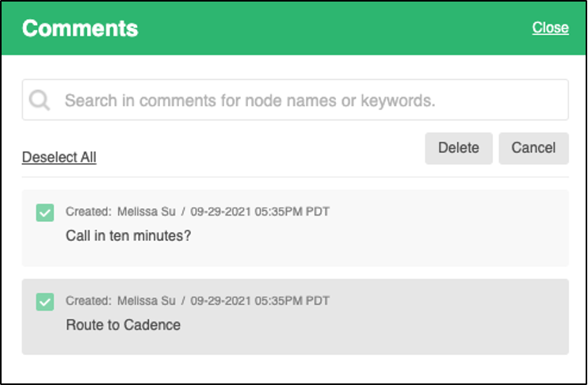The image size is (588, 385).
Task: Focus the comments search field
Action: (301, 101)
